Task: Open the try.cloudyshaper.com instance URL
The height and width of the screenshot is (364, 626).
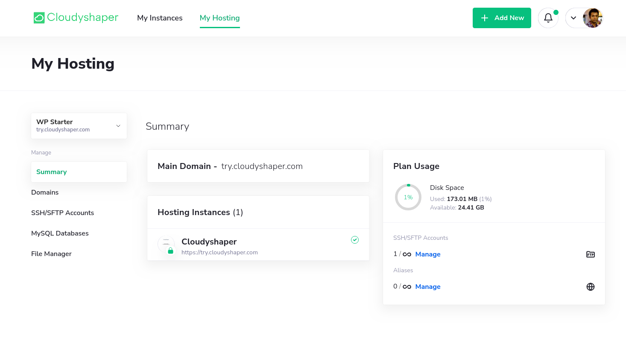Action: [x=219, y=252]
